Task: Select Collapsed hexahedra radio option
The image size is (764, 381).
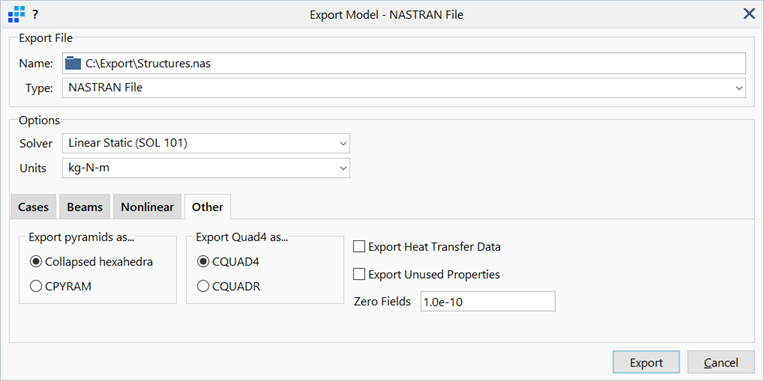Action: pyautogui.click(x=36, y=262)
